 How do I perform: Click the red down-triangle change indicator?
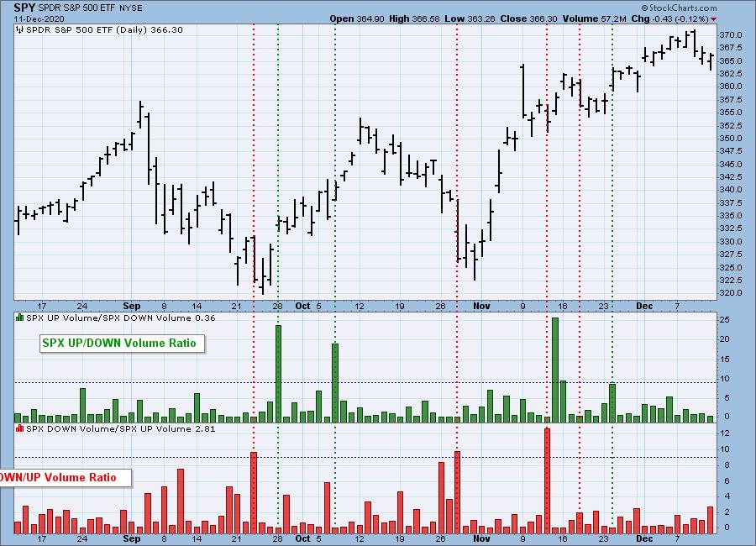pyautogui.click(x=713, y=19)
